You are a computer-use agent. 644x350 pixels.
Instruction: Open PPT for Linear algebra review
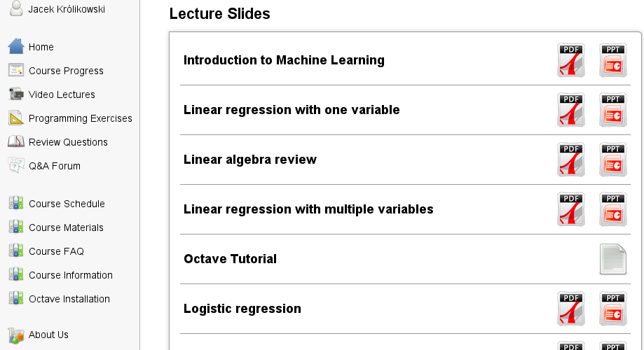[x=612, y=159]
